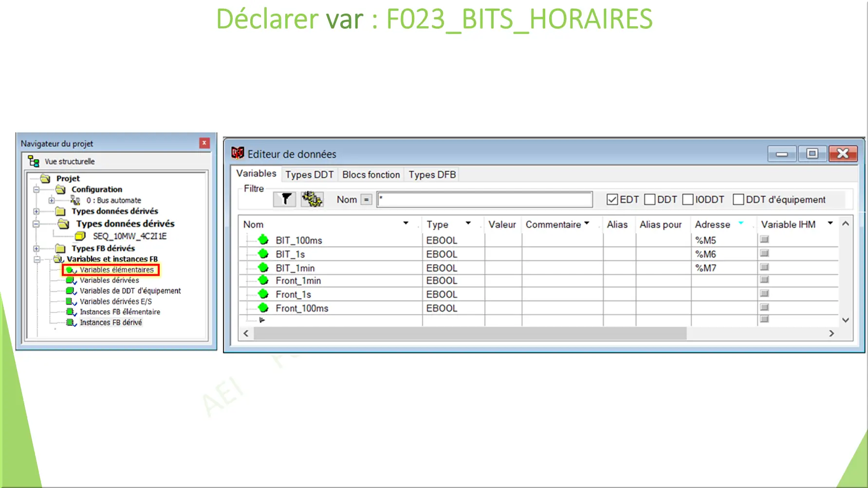Click the new-row arrow marker below Front_100ms
The width and height of the screenshot is (868, 488).
[262, 320]
